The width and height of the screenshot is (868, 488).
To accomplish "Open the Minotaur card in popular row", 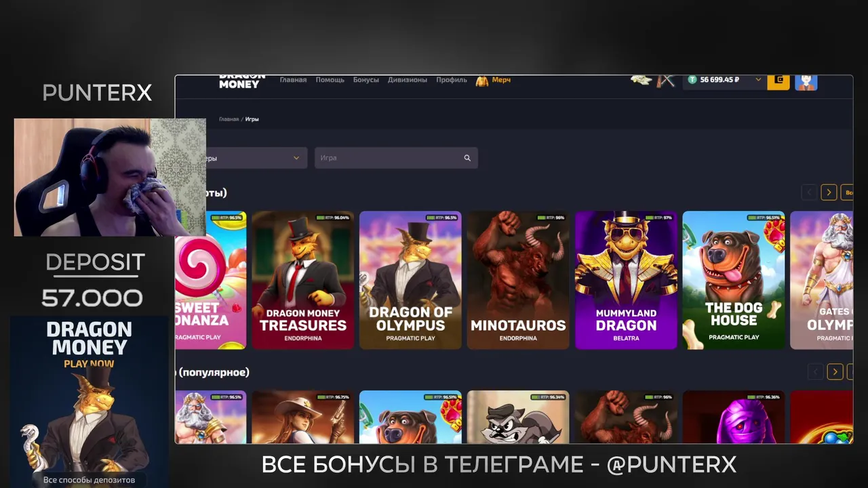I will pyautogui.click(x=626, y=417).
